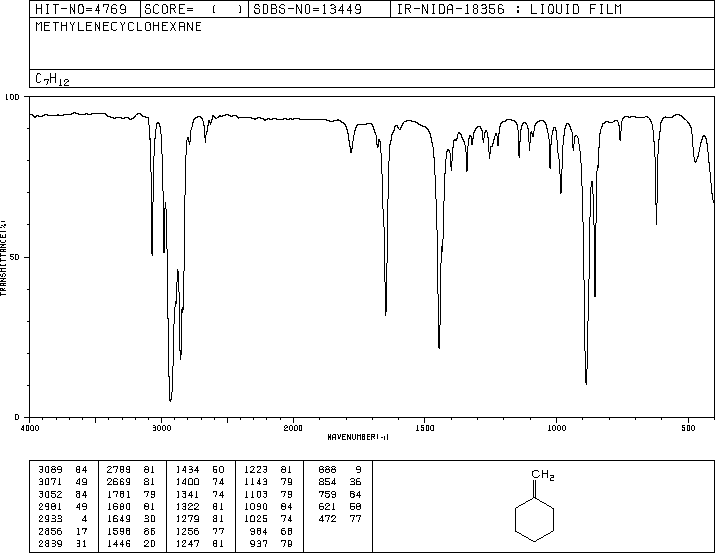Select the 1341 peak table entry
This screenshot has width=715, height=553.
click(x=200, y=494)
